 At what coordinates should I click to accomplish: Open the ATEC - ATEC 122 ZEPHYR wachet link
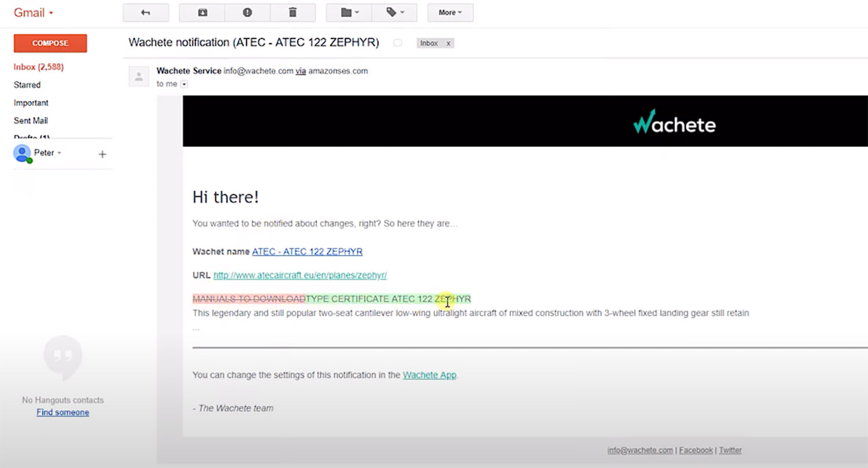pyautogui.click(x=307, y=251)
